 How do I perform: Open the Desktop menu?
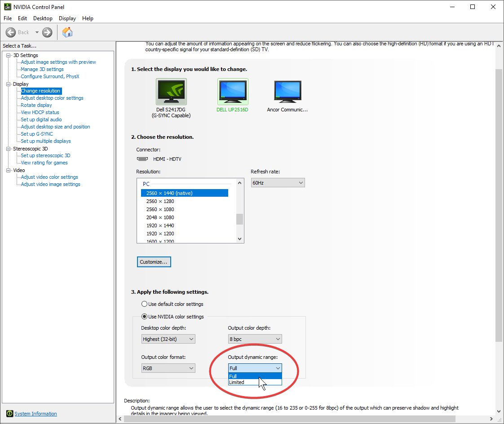click(43, 18)
